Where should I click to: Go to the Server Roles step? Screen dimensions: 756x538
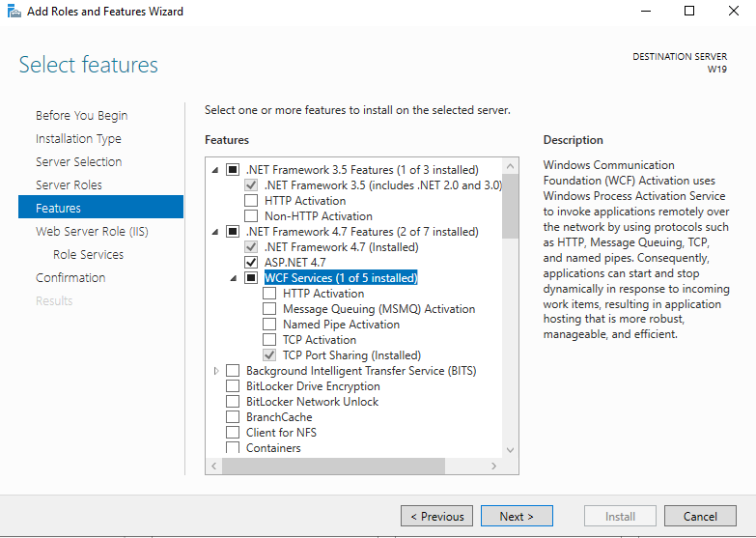pos(69,185)
